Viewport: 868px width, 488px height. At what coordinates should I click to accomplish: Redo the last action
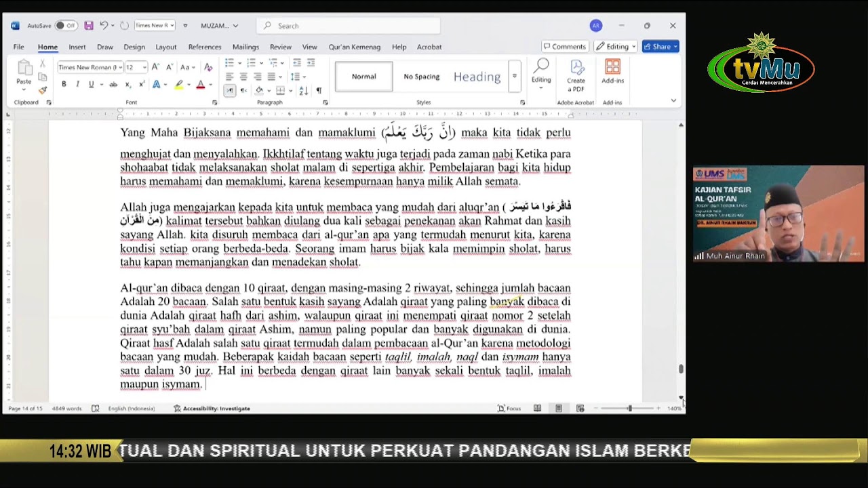[x=124, y=26]
